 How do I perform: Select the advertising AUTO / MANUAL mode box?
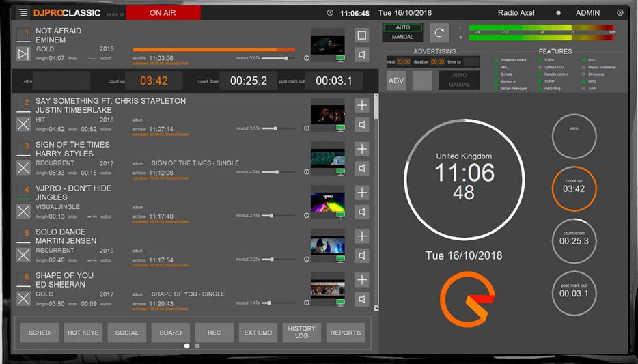click(x=459, y=80)
